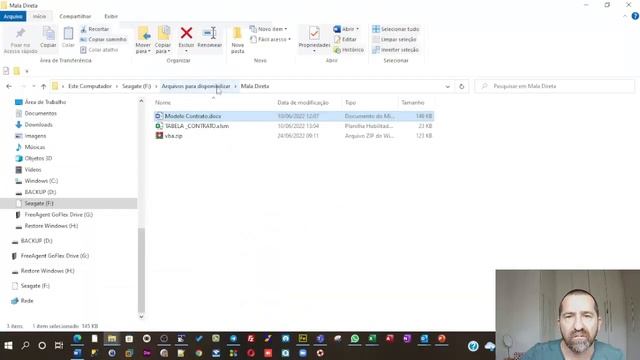Click the navigation pane scrollbar down arrow
Screen dimensions: 640x360
pos(141,316)
